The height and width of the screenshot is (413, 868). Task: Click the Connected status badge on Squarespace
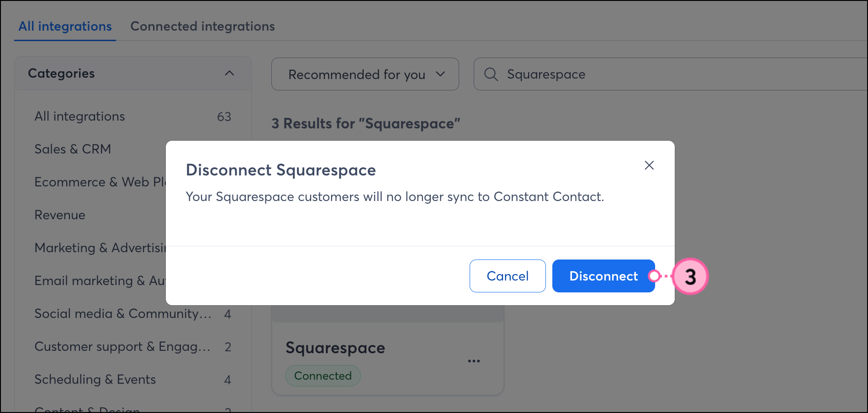tap(323, 376)
